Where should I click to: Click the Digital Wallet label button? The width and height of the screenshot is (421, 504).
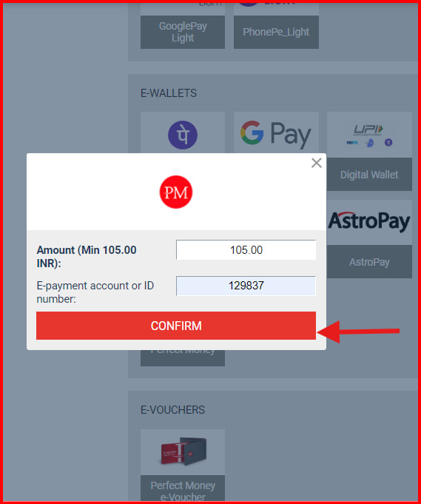click(x=369, y=175)
